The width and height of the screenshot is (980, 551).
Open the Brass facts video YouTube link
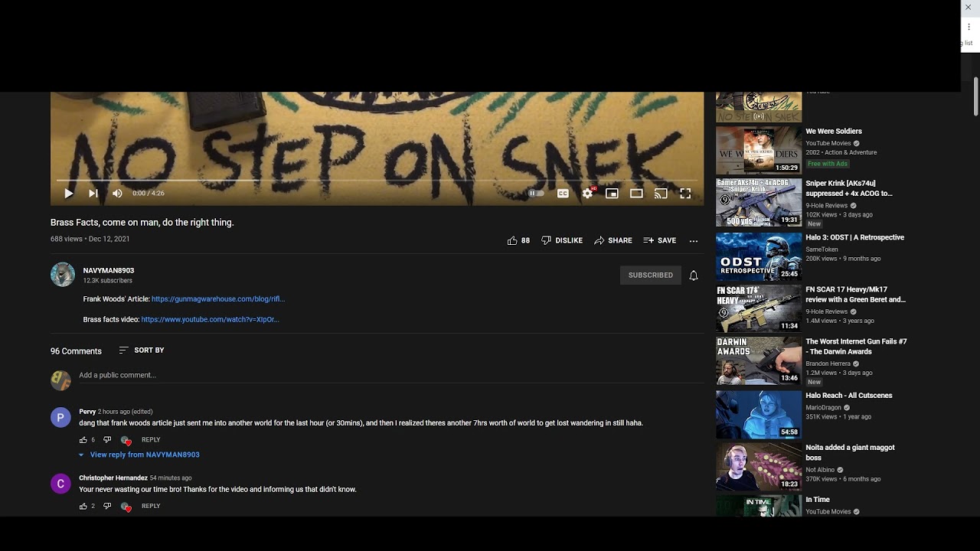tap(211, 319)
